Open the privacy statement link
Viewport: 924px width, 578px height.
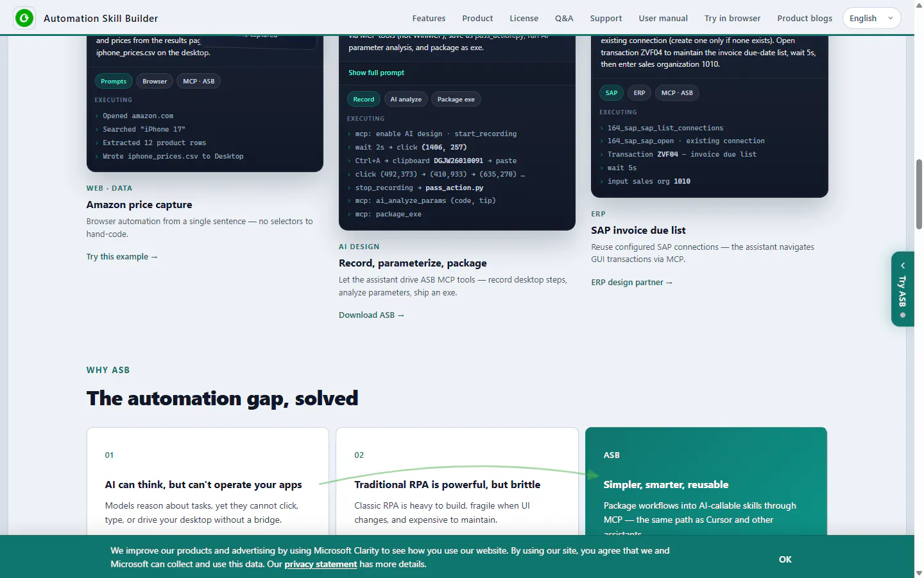pyautogui.click(x=321, y=564)
